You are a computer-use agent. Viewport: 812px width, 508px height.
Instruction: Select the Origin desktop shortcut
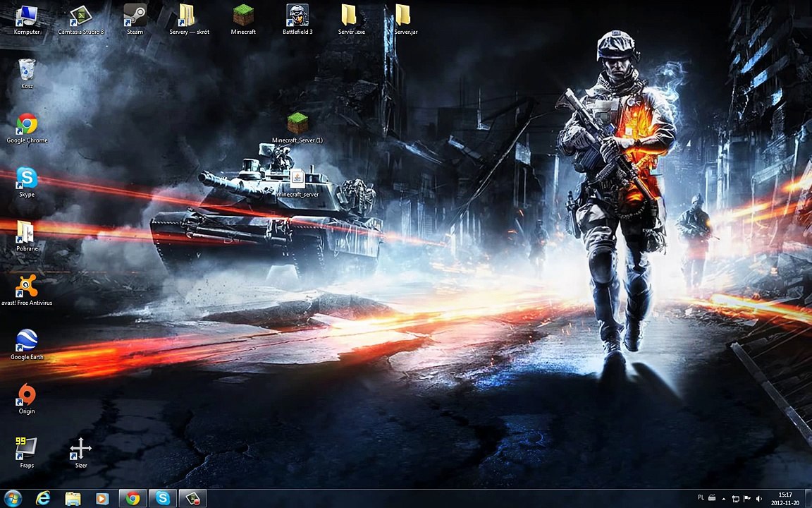click(27, 399)
